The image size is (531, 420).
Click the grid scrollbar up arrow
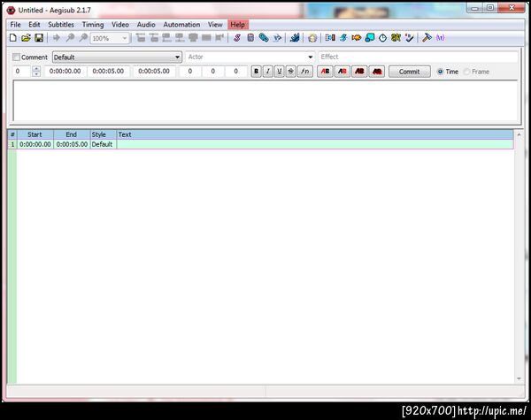pyautogui.click(x=519, y=134)
